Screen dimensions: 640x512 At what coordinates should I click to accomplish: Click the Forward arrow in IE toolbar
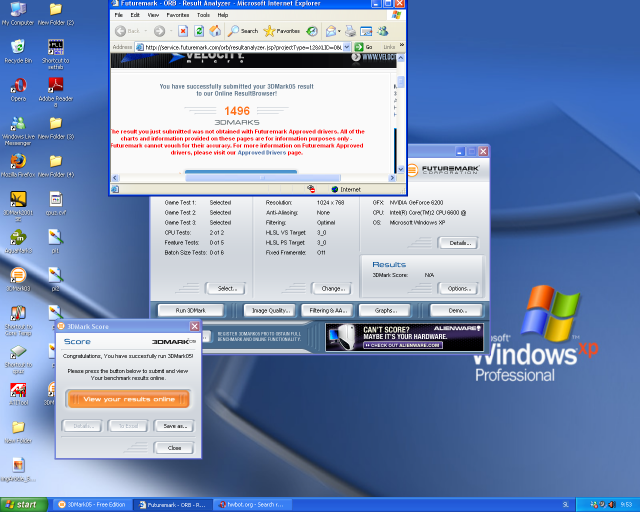(x=160, y=31)
